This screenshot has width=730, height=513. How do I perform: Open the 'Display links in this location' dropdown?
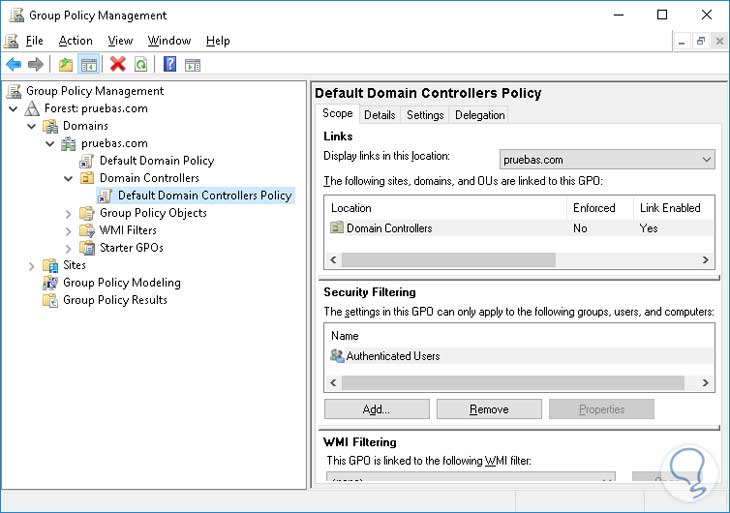coord(607,159)
